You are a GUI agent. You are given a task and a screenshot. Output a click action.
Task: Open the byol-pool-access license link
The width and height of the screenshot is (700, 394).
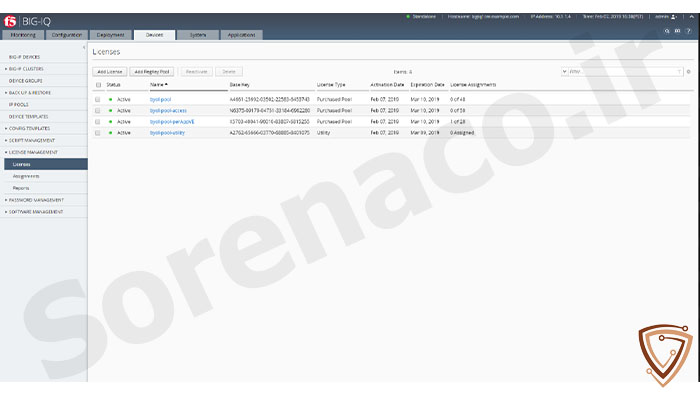(x=168, y=111)
